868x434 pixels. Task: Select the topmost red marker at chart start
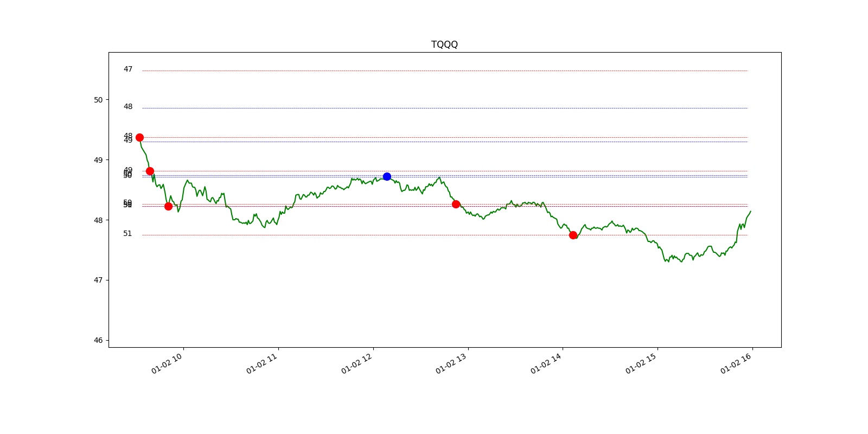coord(139,137)
